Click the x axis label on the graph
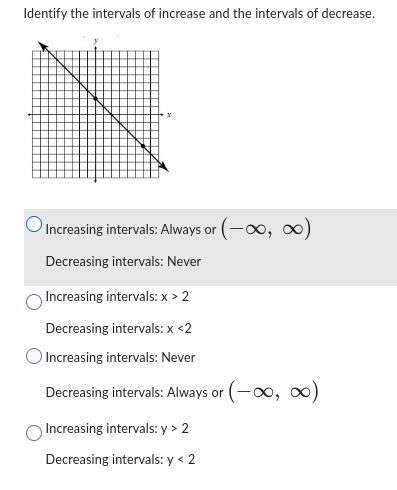Image resolution: width=397 pixels, height=490 pixels. (169, 115)
